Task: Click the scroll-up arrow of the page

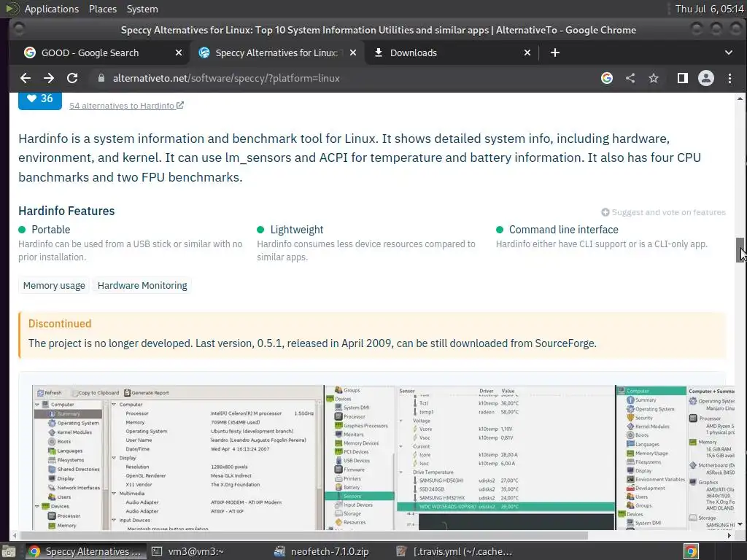Action: 740,98
